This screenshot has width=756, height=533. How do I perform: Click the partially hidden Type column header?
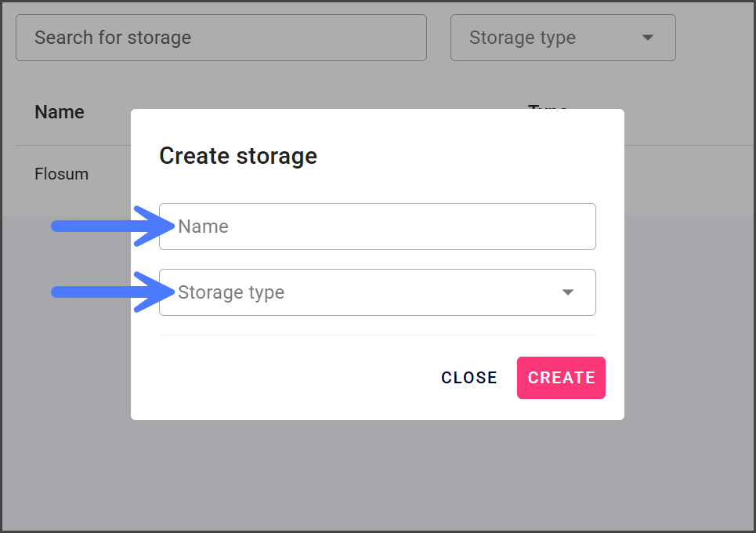point(548,106)
